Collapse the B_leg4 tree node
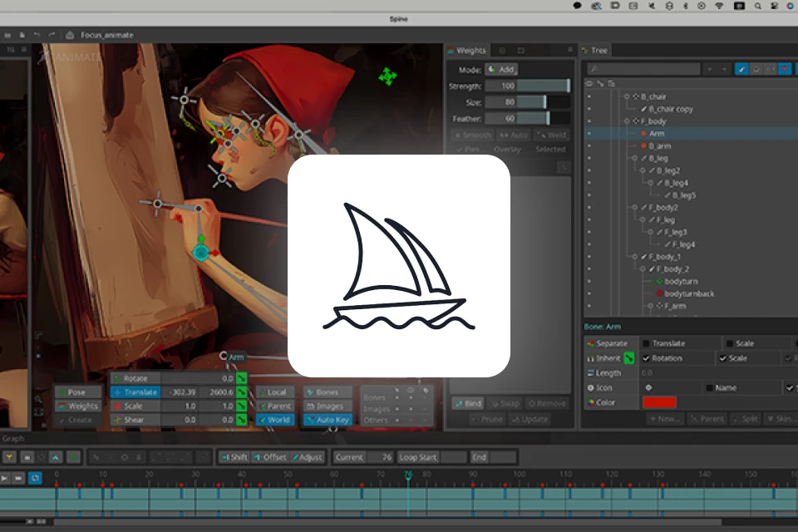 pyautogui.click(x=651, y=183)
